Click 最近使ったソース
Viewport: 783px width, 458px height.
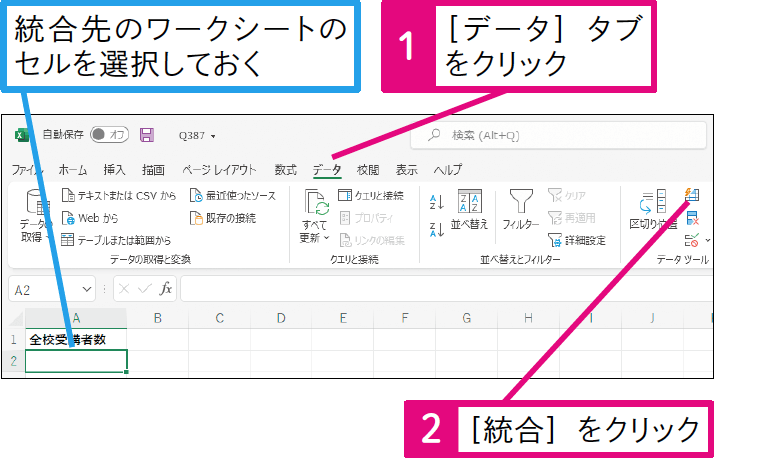(x=233, y=195)
